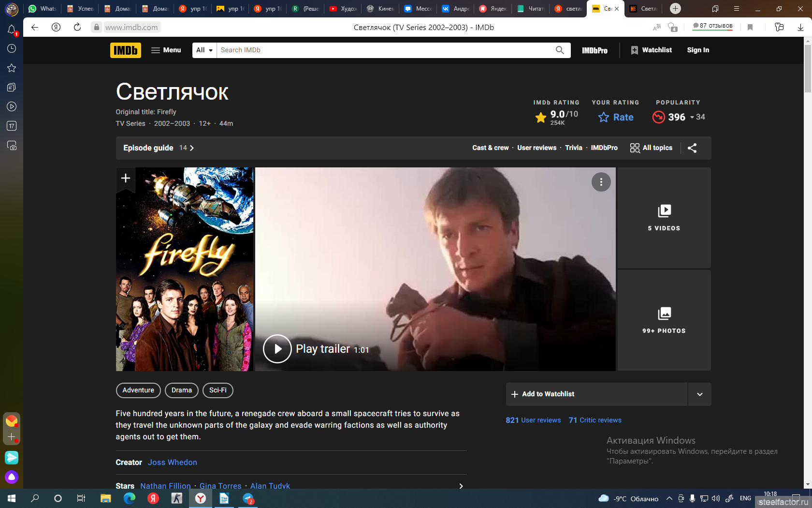812x508 pixels.
Task: Add to watchlist via poster plus ribbon
Action: pyautogui.click(x=126, y=179)
